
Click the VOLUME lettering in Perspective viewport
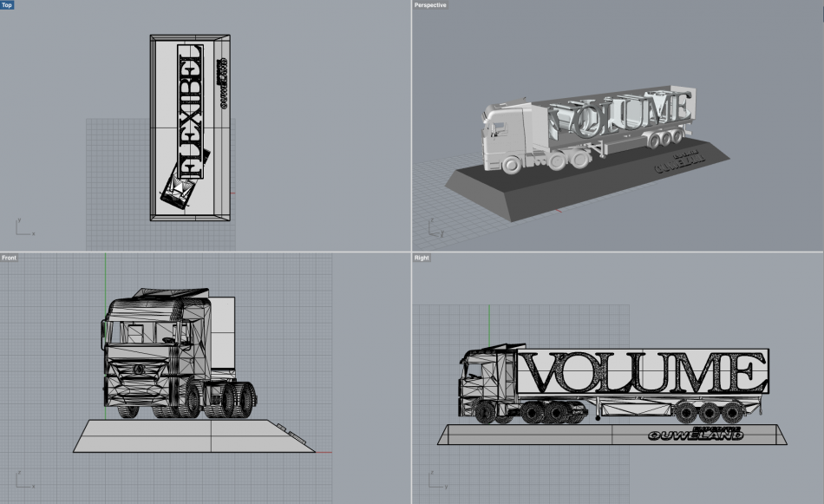[620, 113]
